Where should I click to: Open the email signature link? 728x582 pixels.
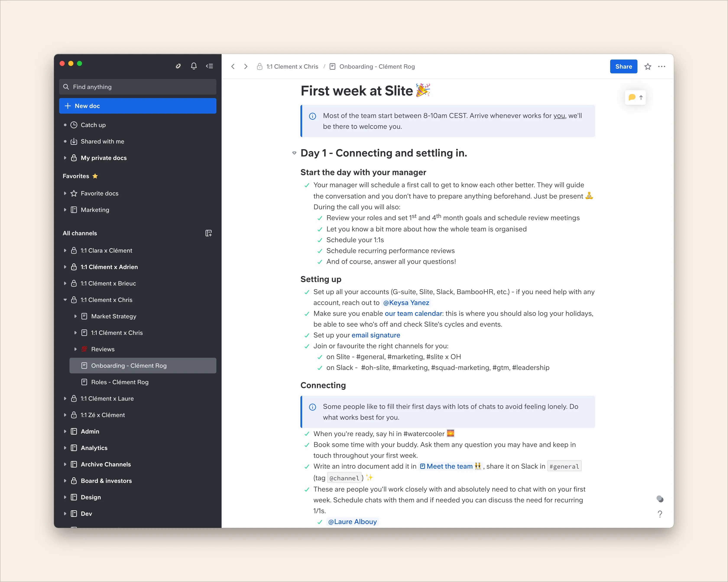(376, 335)
